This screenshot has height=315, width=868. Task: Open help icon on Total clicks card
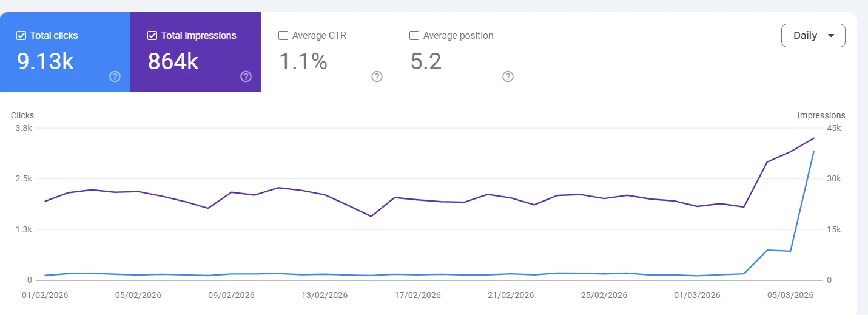pos(115,76)
